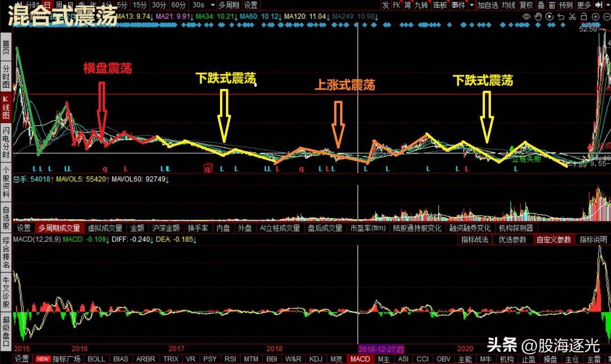Select the 30分 period
This screenshot has height=364, width=611.
click(x=159, y=5)
